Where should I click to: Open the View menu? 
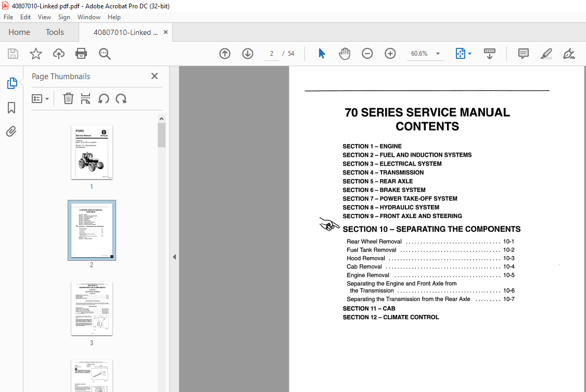[x=44, y=17]
